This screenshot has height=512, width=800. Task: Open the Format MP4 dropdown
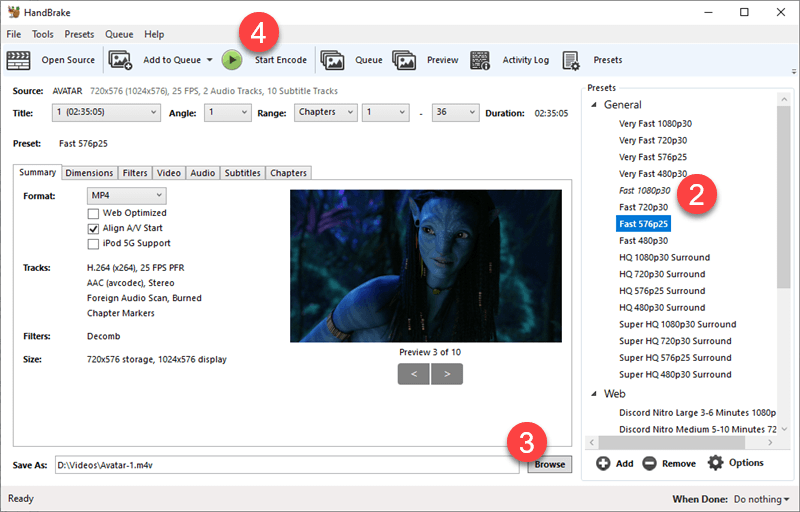(x=127, y=196)
